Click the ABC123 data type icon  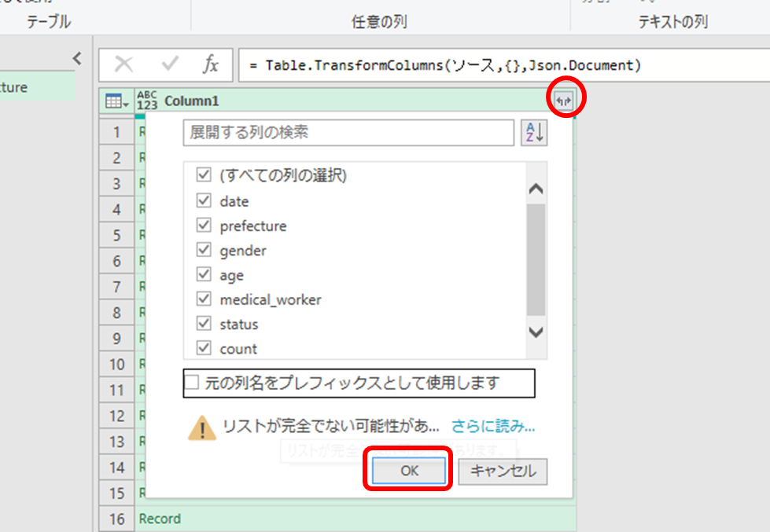click(147, 101)
